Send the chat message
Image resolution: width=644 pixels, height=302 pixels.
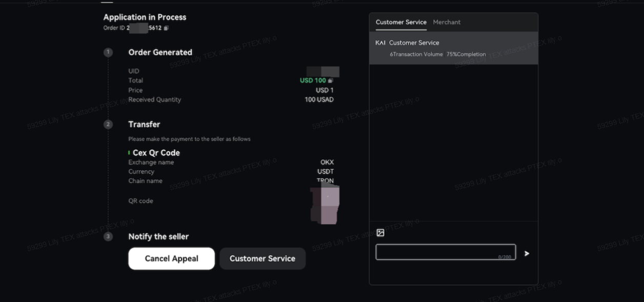[x=527, y=253]
